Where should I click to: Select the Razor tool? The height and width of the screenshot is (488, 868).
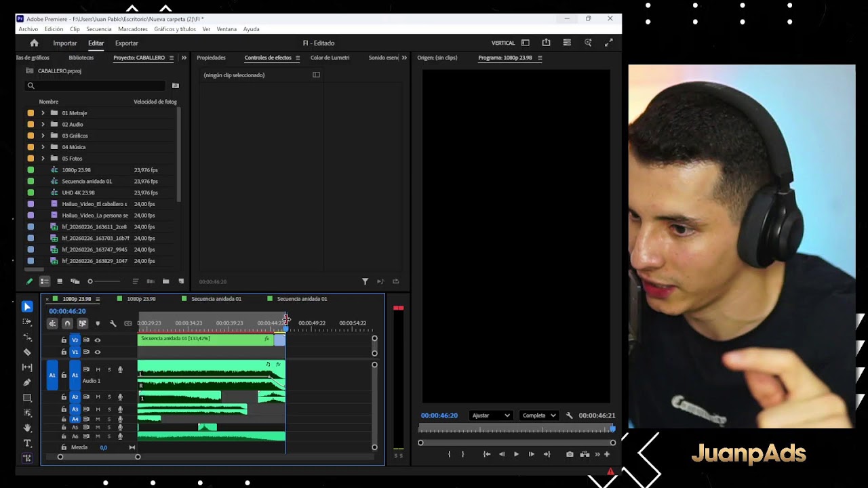click(x=27, y=352)
